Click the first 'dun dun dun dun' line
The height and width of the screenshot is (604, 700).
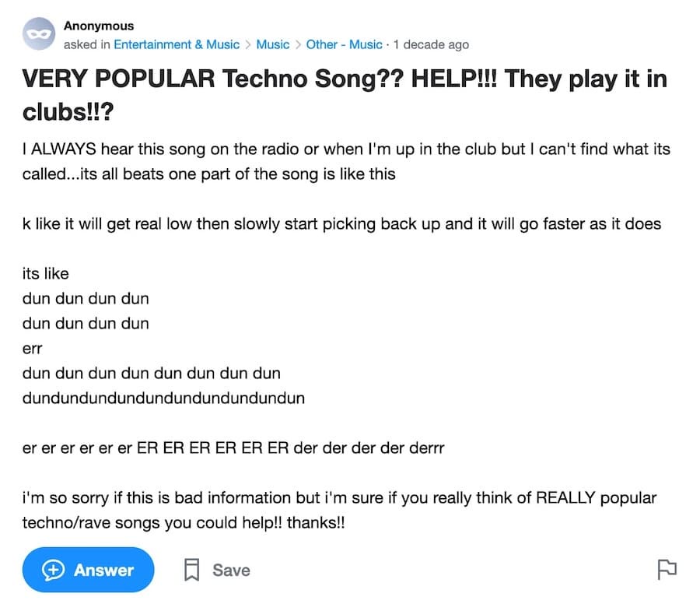[x=86, y=298]
